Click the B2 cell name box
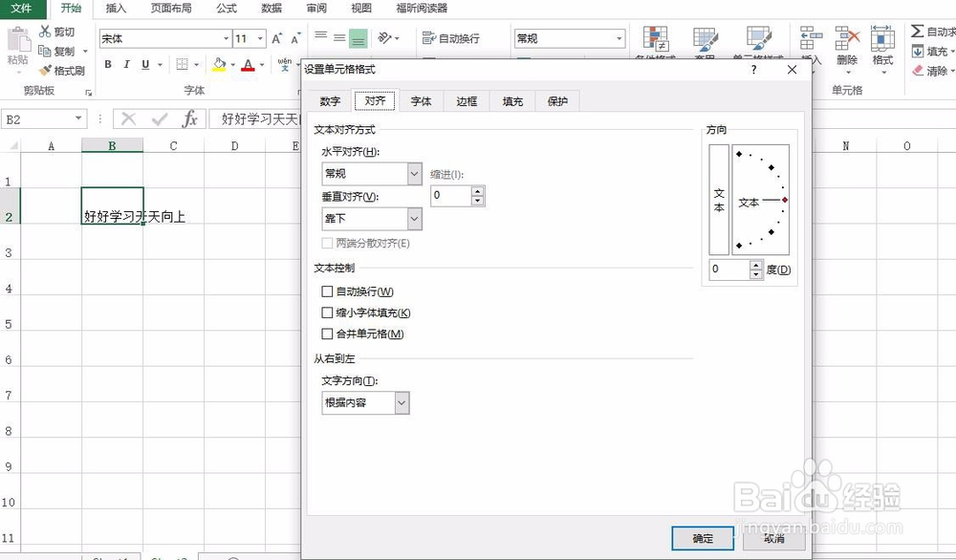 [36, 118]
